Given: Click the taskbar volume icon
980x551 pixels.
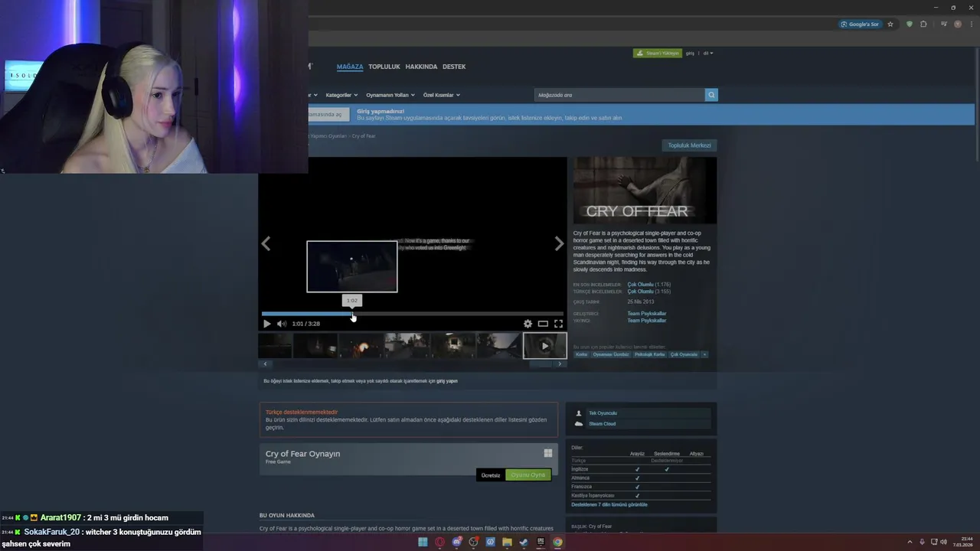Looking at the screenshot, I should 943,542.
